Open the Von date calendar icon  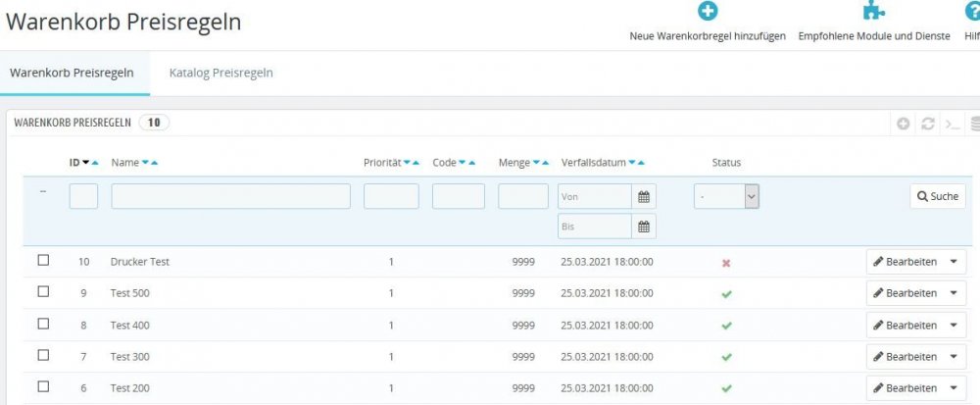click(x=644, y=197)
